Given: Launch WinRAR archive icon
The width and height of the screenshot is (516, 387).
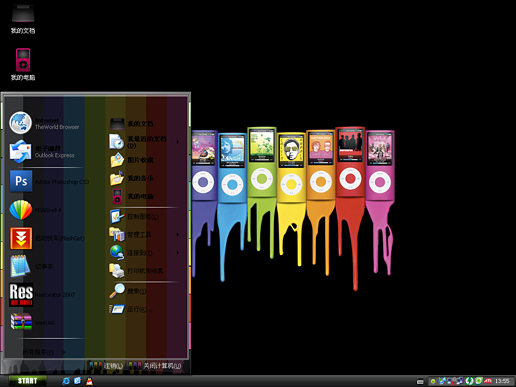Looking at the screenshot, I should [x=21, y=322].
